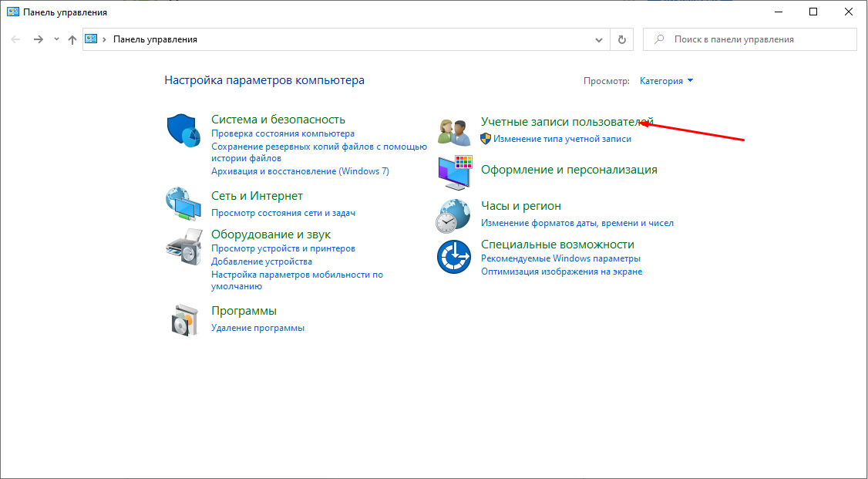Open Учетные записи пользователей category
Viewport: 868px width, 479px height.
pos(567,121)
